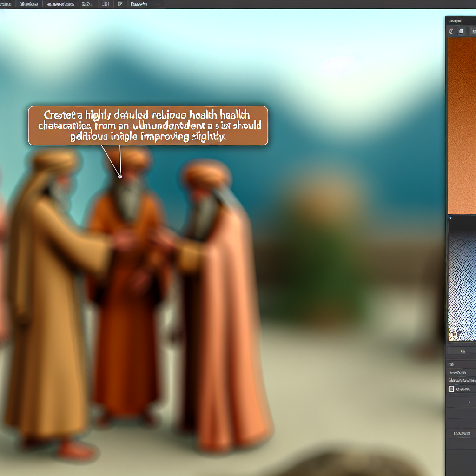Open the rightmost text dropdown in the top toolbar
476x476 pixels.
click(139, 4)
